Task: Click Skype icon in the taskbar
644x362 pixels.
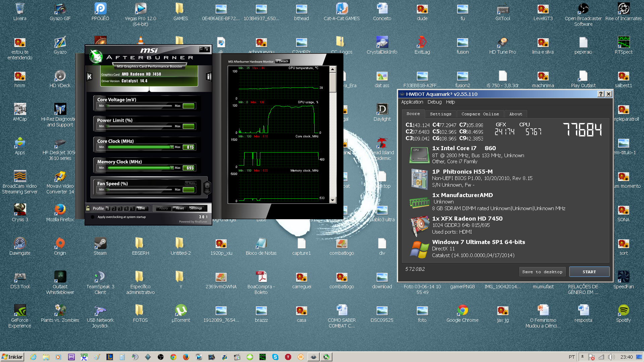Action: (275, 357)
